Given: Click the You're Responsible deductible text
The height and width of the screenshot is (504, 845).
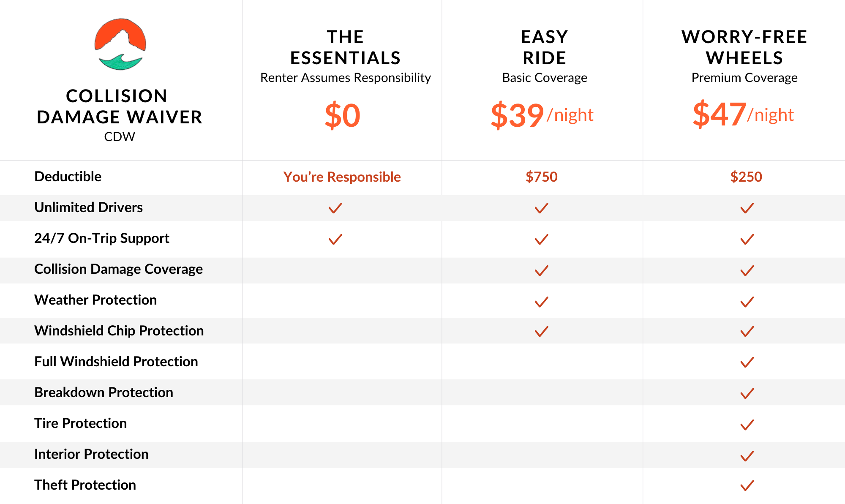Looking at the screenshot, I should (342, 177).
